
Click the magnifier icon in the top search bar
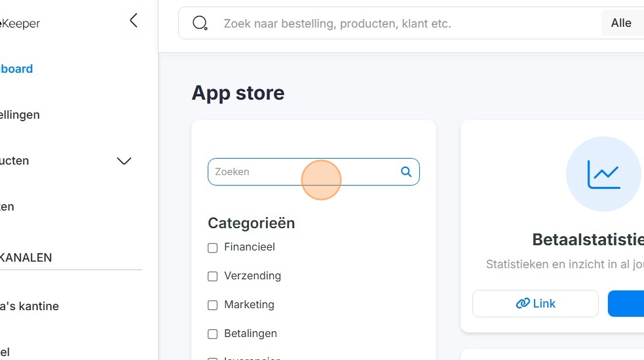[x=200, y=24]
